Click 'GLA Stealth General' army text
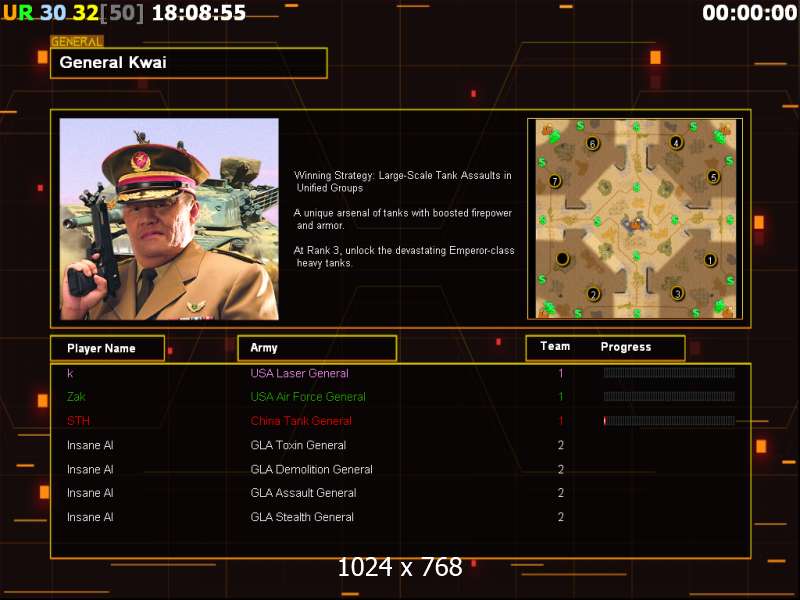The width and height of the screenshot is (800, 600). [302, 517]
